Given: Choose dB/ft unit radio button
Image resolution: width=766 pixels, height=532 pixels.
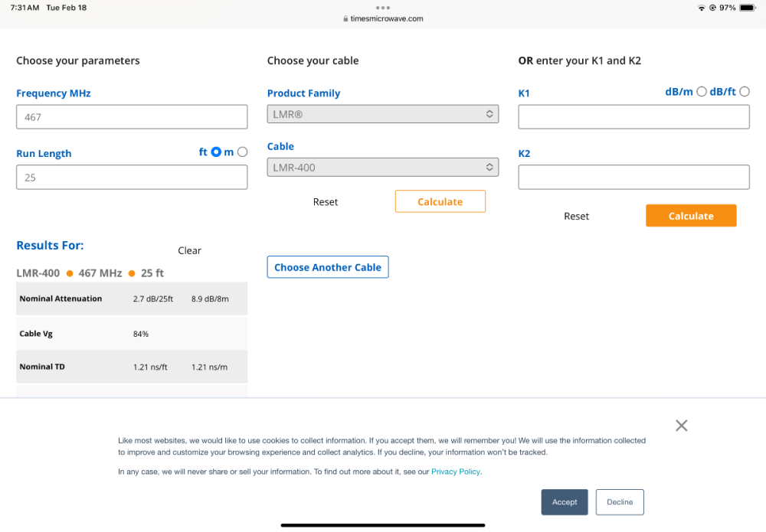Looking at the screenshot, I should point(745,92).
